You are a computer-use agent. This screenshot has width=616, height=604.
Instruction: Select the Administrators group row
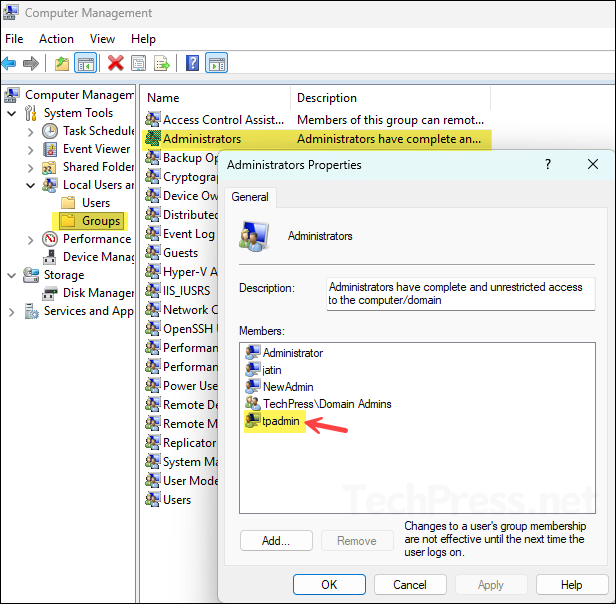pos(316,139)
